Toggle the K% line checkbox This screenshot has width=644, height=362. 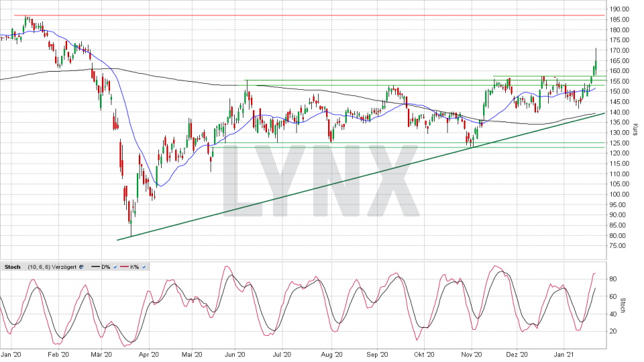(144, 267)
